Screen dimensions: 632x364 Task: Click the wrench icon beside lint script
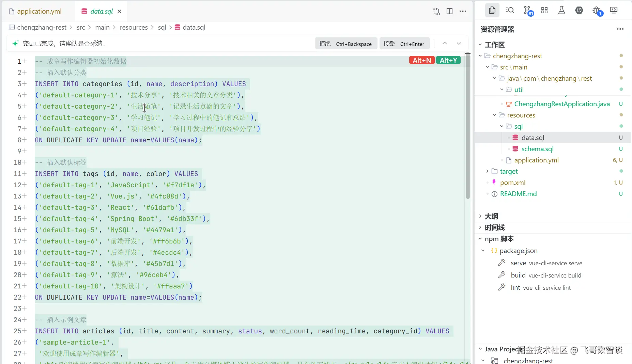tap(502, 287)
